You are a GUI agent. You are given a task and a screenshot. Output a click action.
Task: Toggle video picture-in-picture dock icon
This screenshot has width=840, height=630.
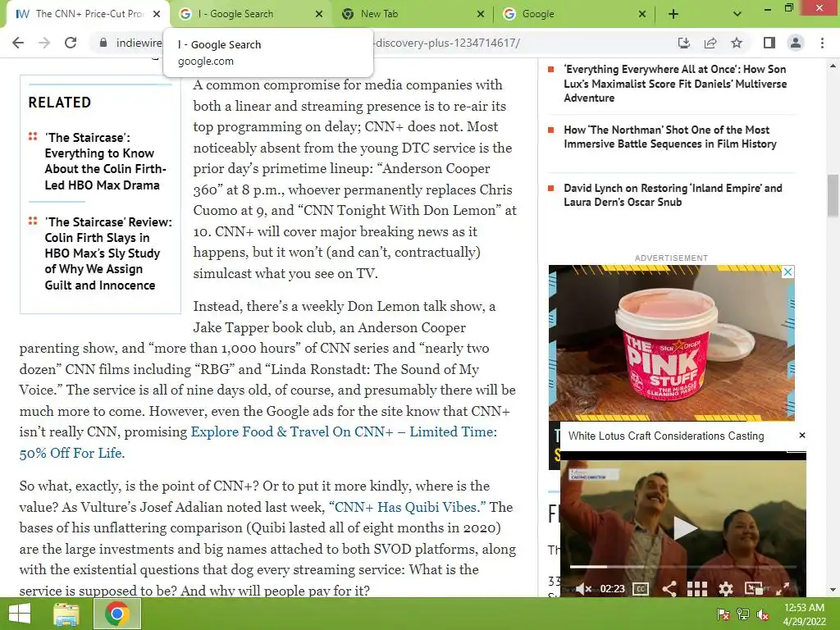coord(754,588)
